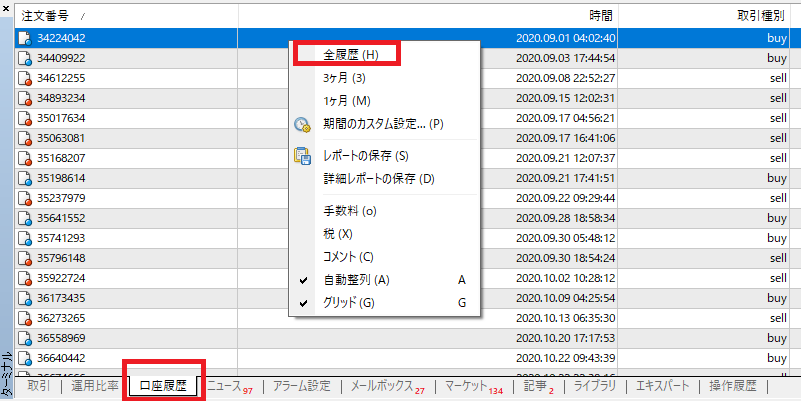
Task: Click the save report disk icon
Action: coord(302,156)
